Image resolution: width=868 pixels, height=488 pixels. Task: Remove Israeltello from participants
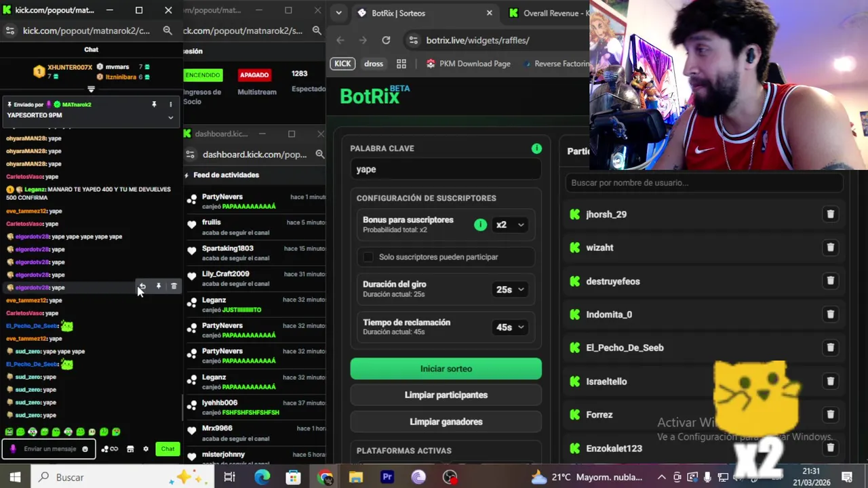(x=830, y=381)
